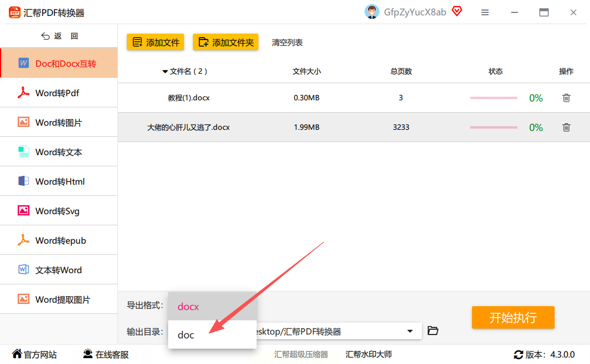
Task: Click the 文件大小 column header
Action: click(x=307, y=71)
